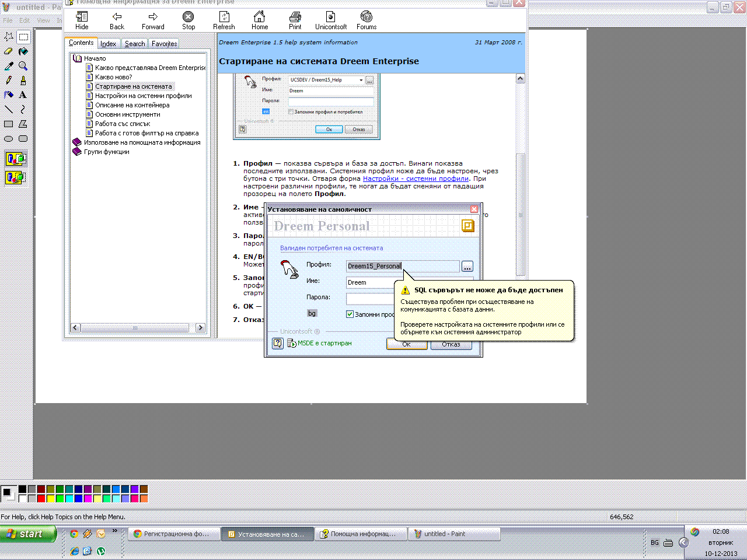This screenshot has height=560, width=747.
Task: Click the Print help toolbar button
Action: 295,20
